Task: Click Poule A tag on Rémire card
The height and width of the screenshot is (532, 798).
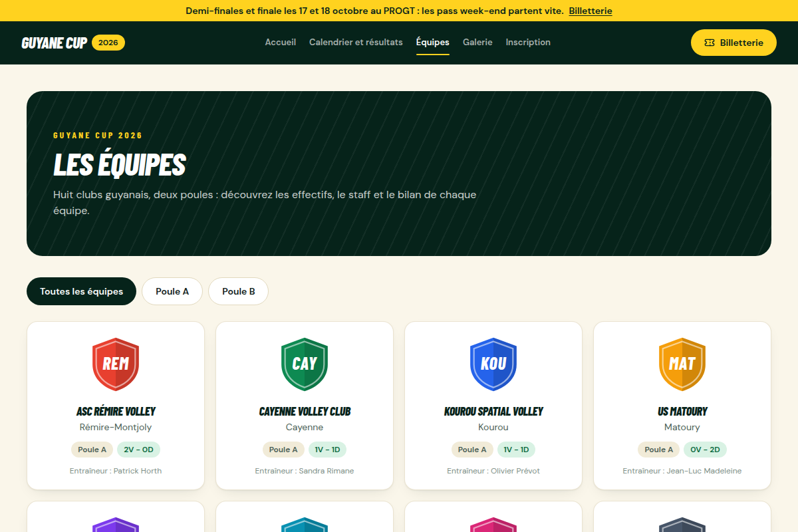Action: click(92, 450)
